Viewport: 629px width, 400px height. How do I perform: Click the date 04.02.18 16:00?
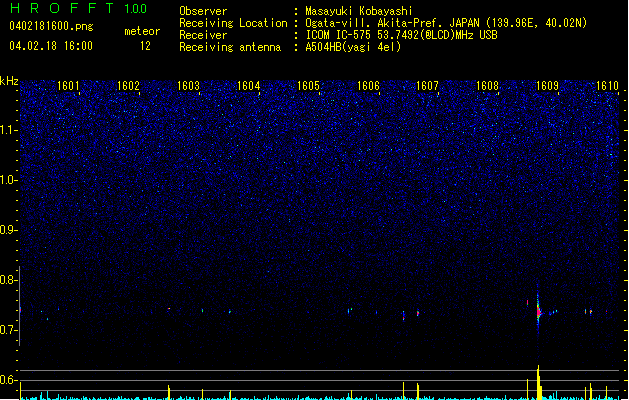pos(51,46)
